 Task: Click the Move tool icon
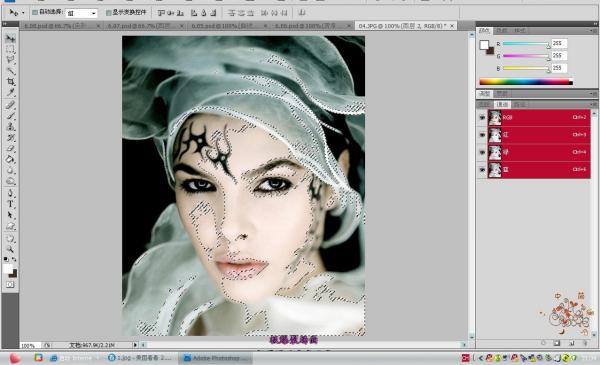10,38
